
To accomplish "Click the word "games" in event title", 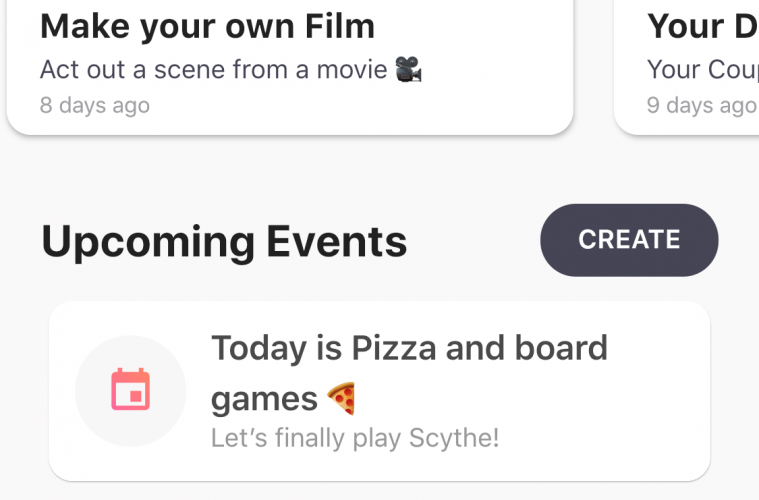I will tap(264, 399).
